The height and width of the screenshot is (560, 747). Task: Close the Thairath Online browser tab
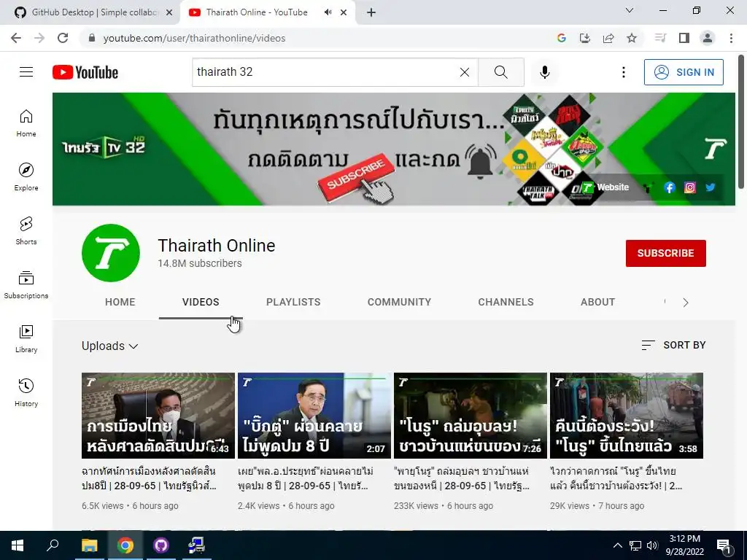point(344,12)
